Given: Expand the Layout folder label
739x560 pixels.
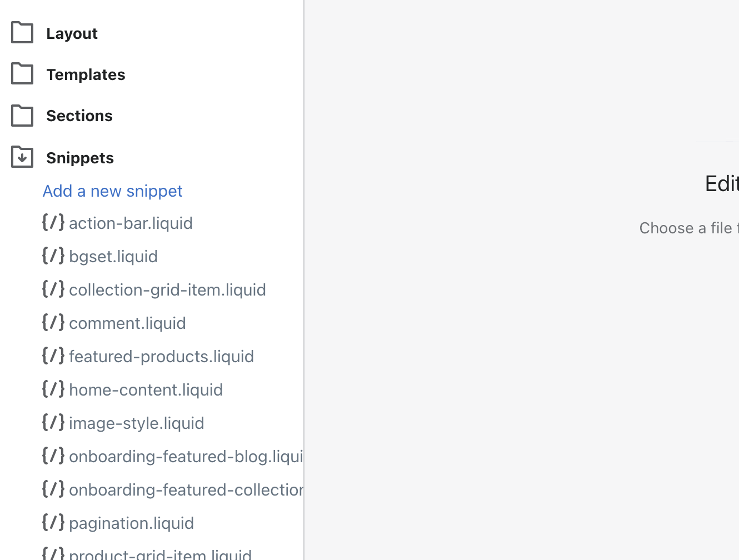Looking at the screenshot, I should [72, 33].
